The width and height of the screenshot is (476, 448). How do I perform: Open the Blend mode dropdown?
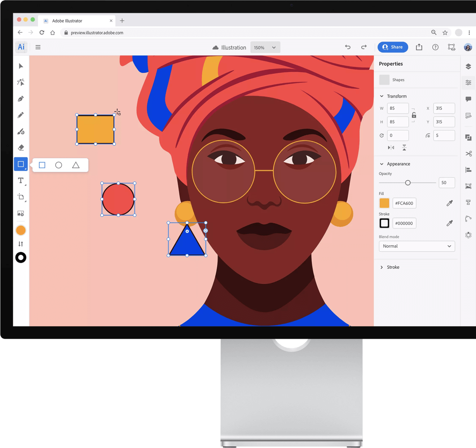pyautogui.click(x=416, y=246)
